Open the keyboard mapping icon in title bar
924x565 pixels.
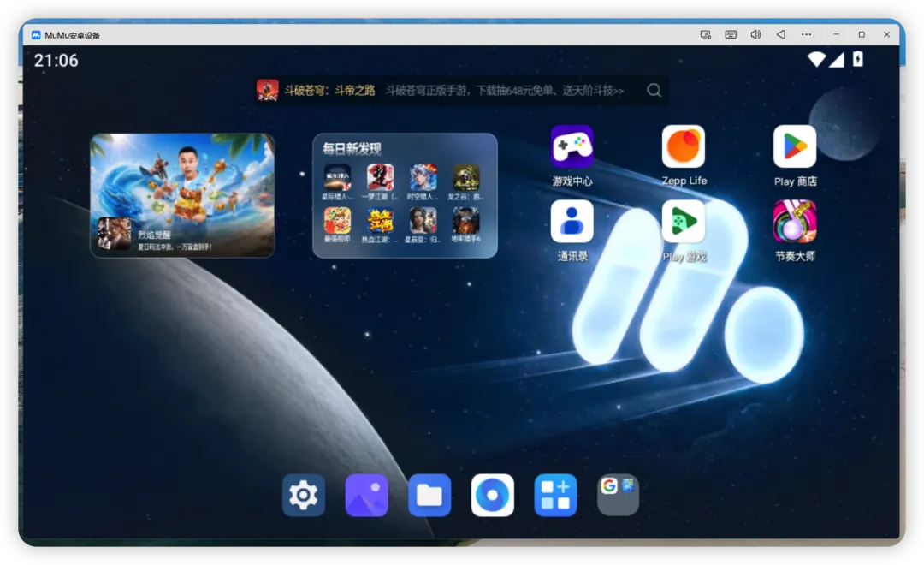[731, 35]
